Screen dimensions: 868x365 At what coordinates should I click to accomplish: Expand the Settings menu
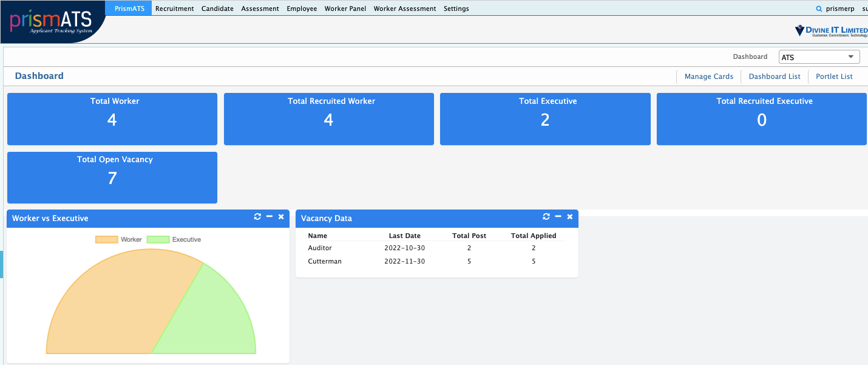tap(456, 9)
